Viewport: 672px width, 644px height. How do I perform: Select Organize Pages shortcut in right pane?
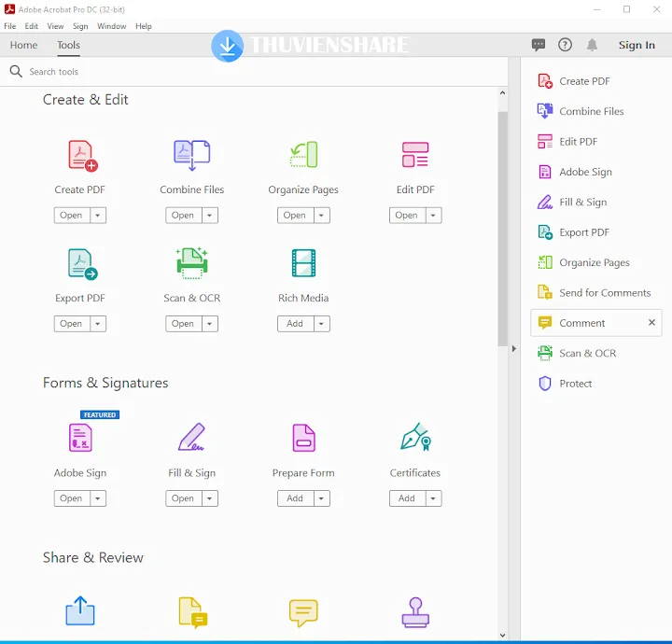coord(583,262)
